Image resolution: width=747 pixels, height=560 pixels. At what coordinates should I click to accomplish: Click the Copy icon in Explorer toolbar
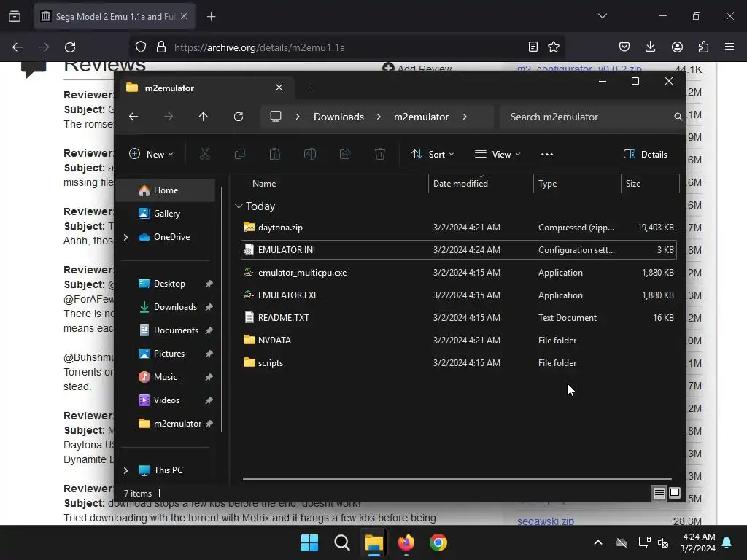(x=239, y=154)
